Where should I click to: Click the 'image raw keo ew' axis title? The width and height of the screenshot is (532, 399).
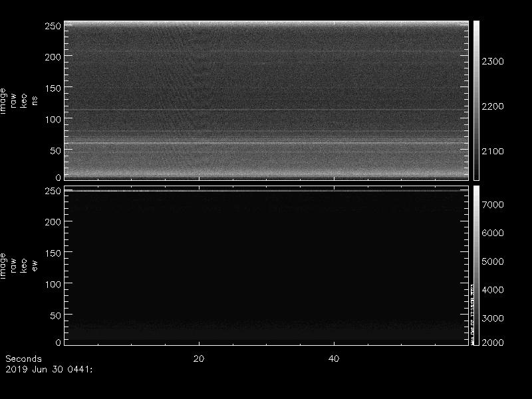pyautogui.click(x=19, y=267)
